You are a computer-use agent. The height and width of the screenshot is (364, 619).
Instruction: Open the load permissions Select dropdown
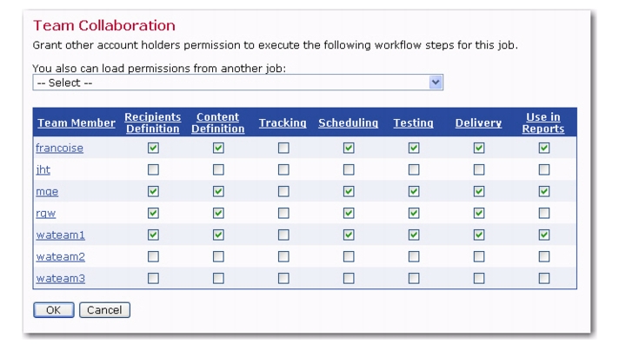tap(237, 83)
